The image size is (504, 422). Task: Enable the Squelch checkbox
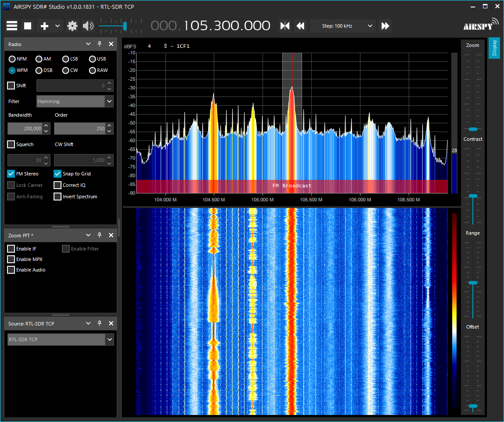pos(11,144)
